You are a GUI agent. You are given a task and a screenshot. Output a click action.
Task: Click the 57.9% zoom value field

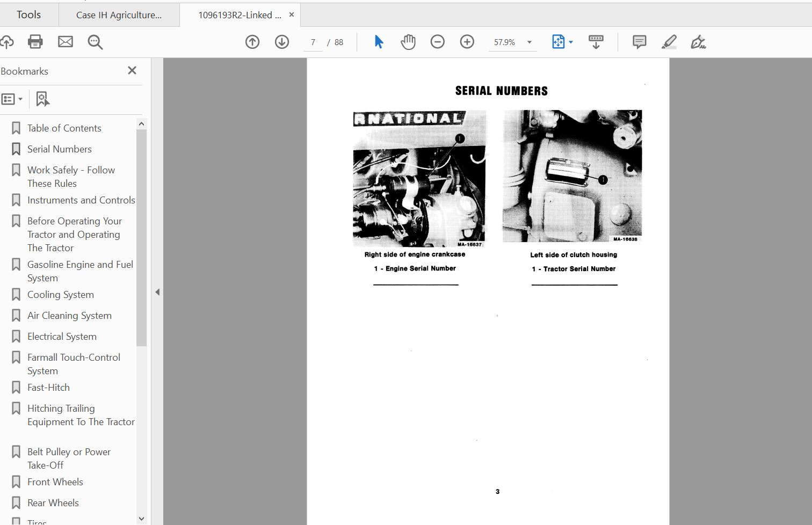505,42
